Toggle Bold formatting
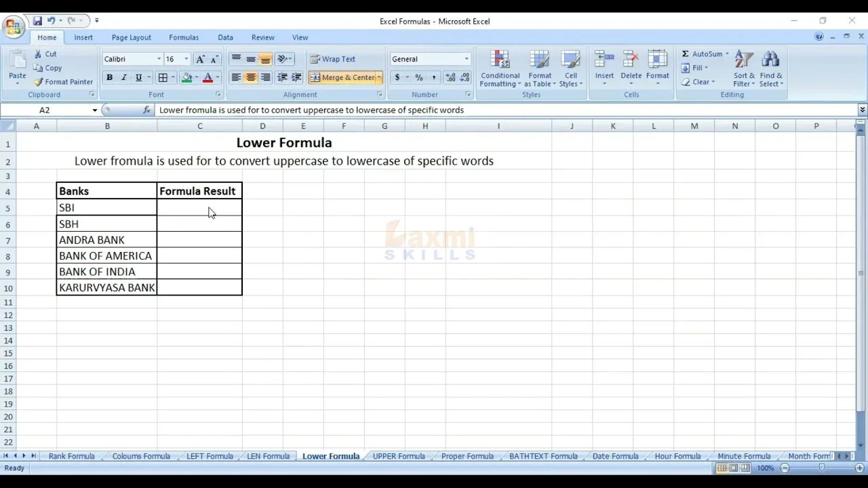 109,77
